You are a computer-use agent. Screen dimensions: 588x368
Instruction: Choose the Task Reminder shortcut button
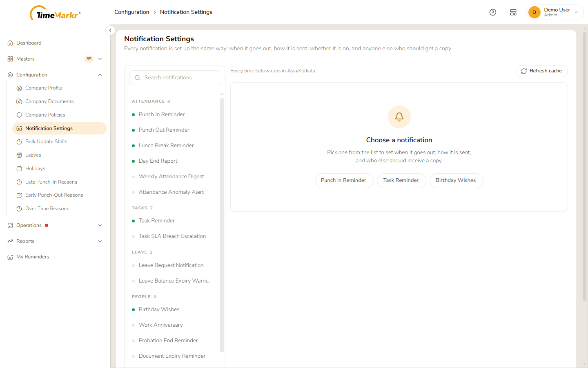pos(401,181)
